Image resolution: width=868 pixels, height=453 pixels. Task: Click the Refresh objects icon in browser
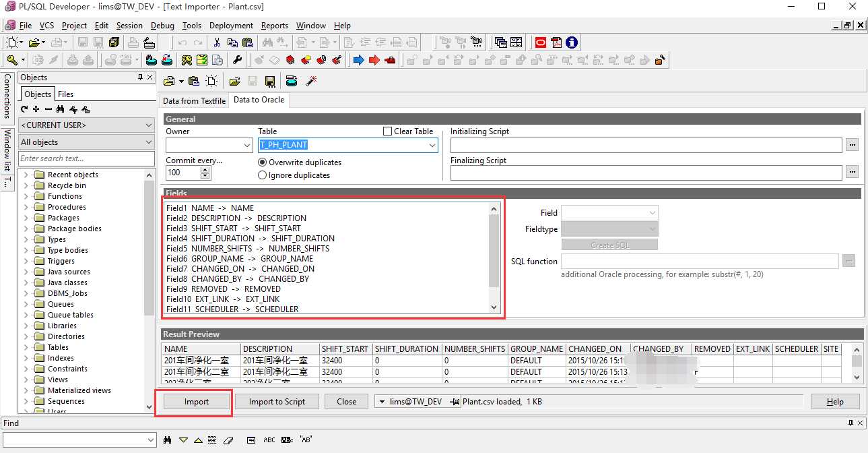coord(24,109)
